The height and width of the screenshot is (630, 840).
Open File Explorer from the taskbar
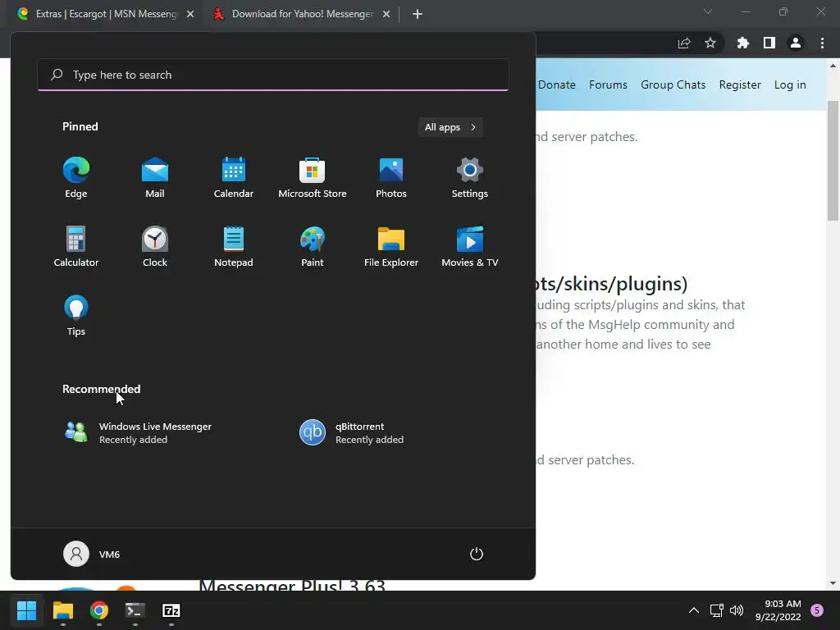pos(62,610)
